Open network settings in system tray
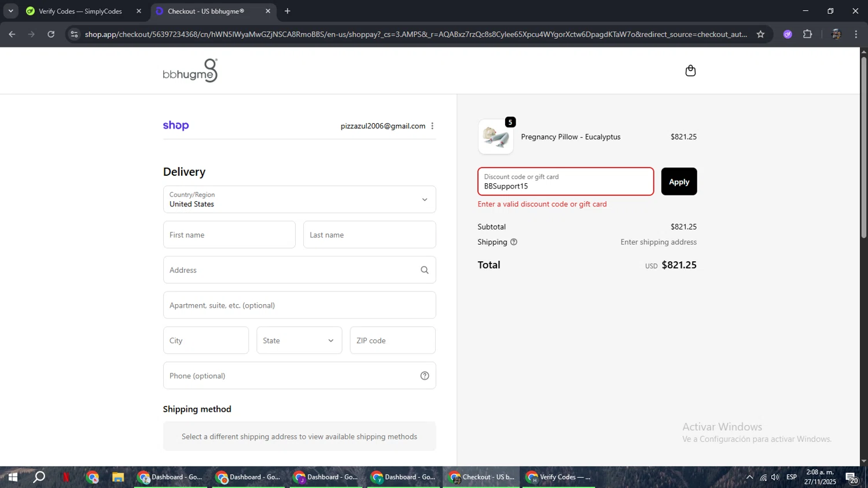Screen dimensions: 868x488 (763, 478)
